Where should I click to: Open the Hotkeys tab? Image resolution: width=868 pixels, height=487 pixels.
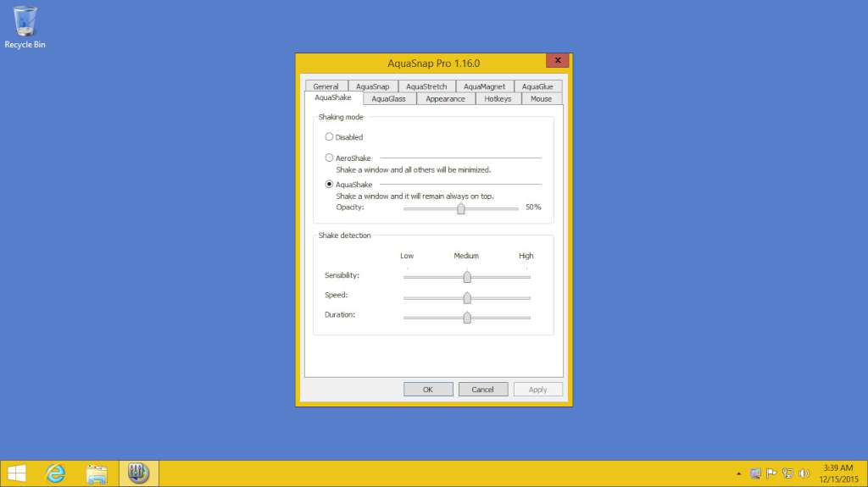pyautogui.click(x=498, y=98)
